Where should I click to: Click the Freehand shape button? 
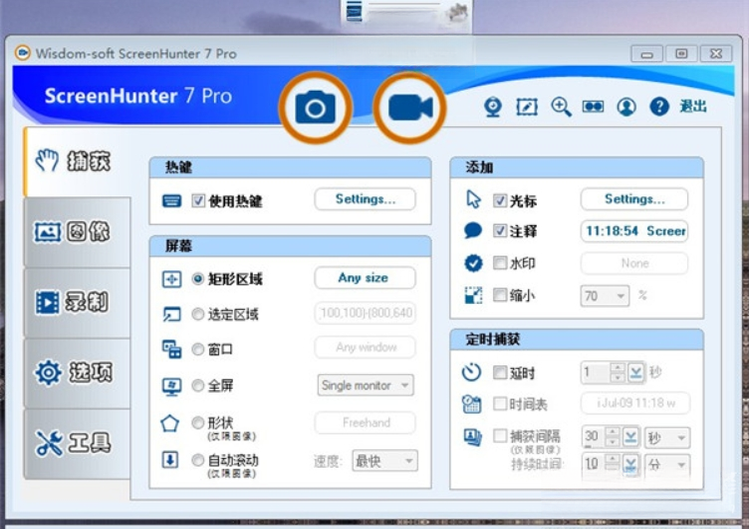[365, 422]
